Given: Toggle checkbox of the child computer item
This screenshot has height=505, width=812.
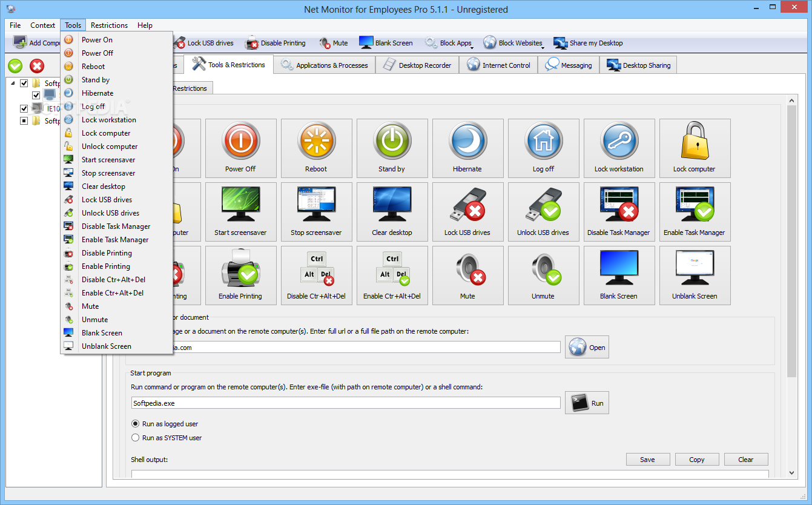Looking at the screenshot, I should tap(36, 95).
